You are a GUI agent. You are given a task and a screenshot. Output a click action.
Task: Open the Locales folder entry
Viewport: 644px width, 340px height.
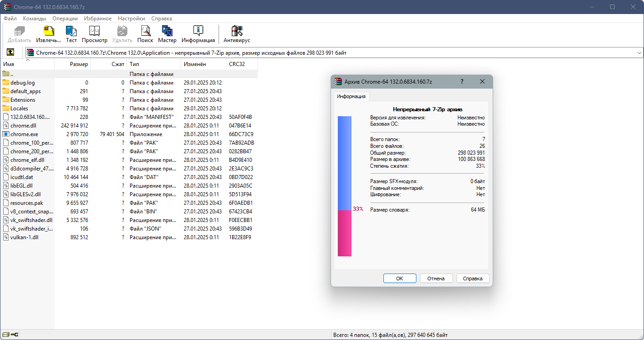19,109
